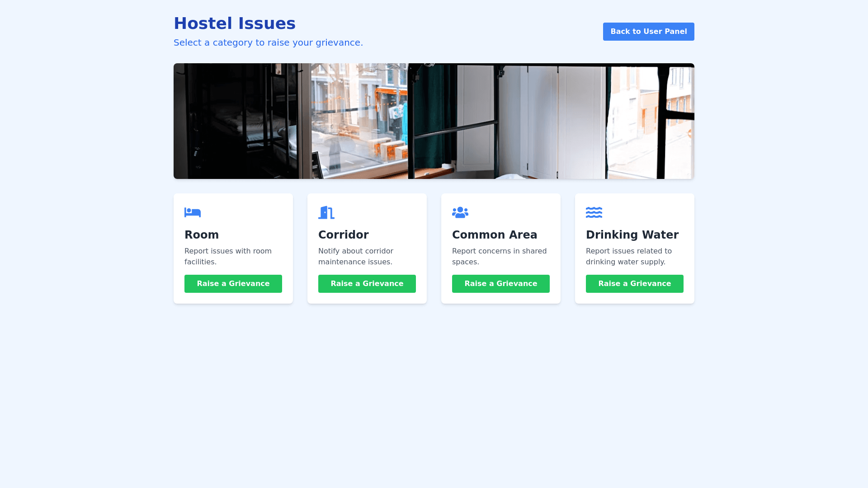Viewport: 868px width, 488px height.
Task: Click 'Report concerns in shared spaces' text
Action: coord(500,257)
